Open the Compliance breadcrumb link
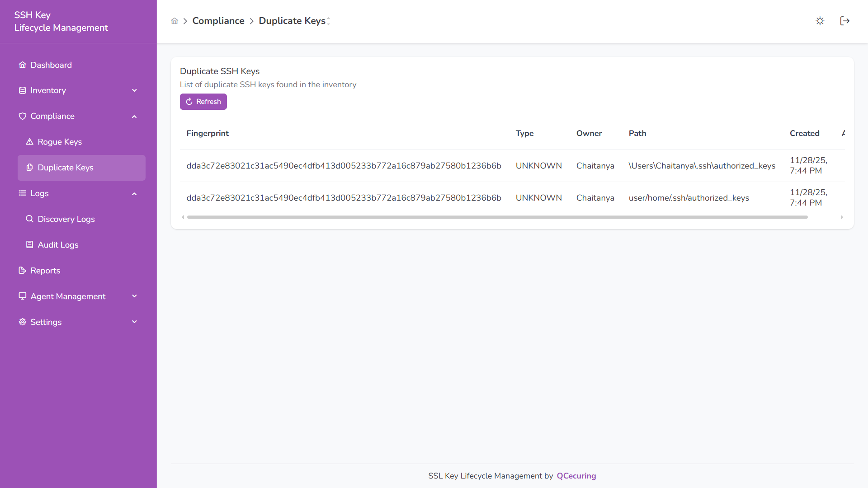Screen dimensions: 868x488 (x=218, y=21)
